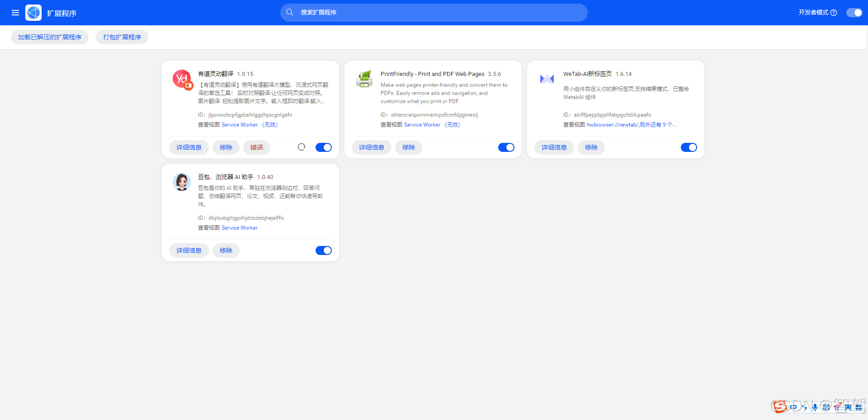
Task: Click 有道灵动翻译 version 1.0.15
Action: pos(245,74)
